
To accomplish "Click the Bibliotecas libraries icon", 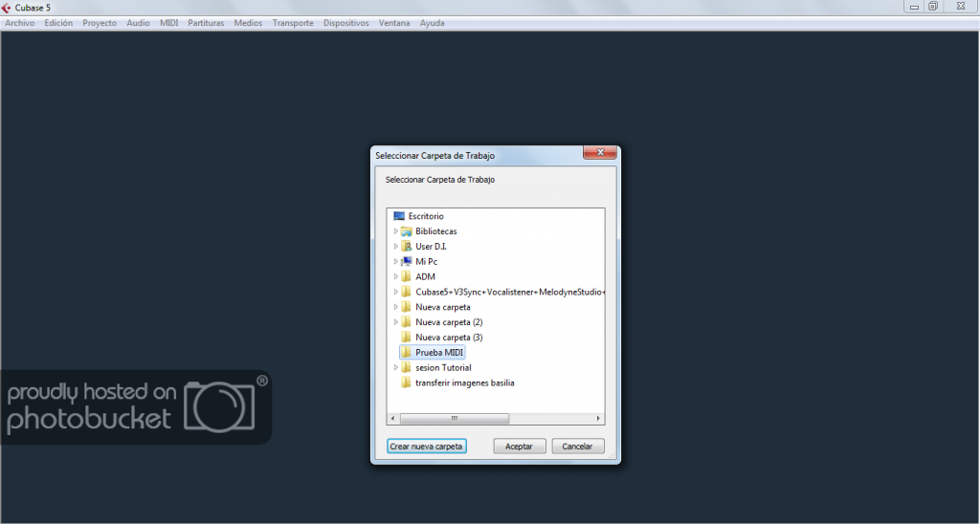I will (406, 231).
